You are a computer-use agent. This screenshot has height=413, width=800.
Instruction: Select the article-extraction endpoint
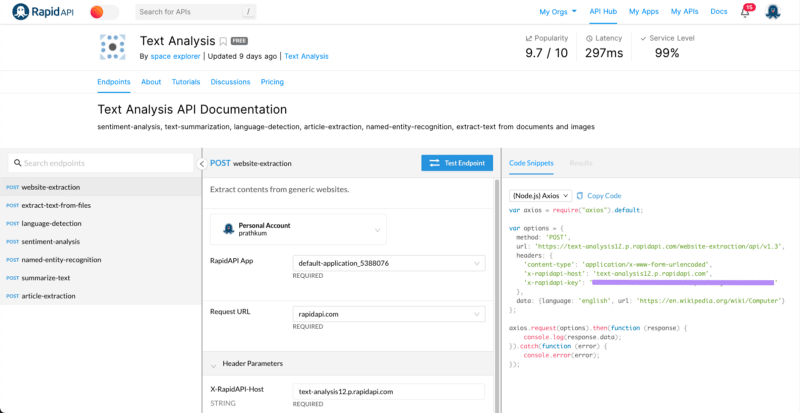(x=101, y=296)
